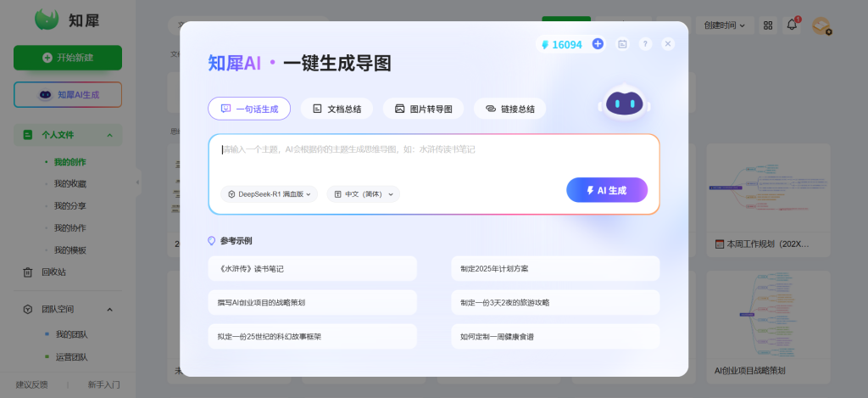
Task: Open the 回收站 trash icon
Action: point(28,272)
